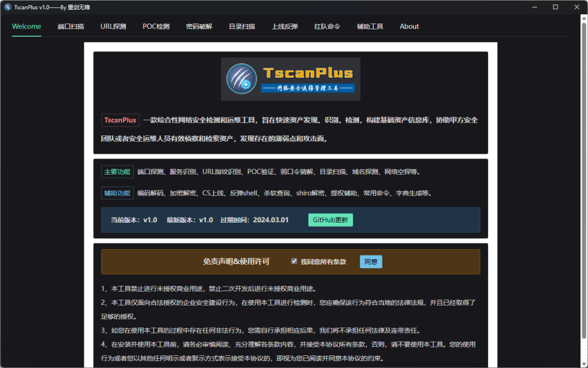Open the About tab
The height and width of the screenshot is (368, 588).
(x=409, y=26)
